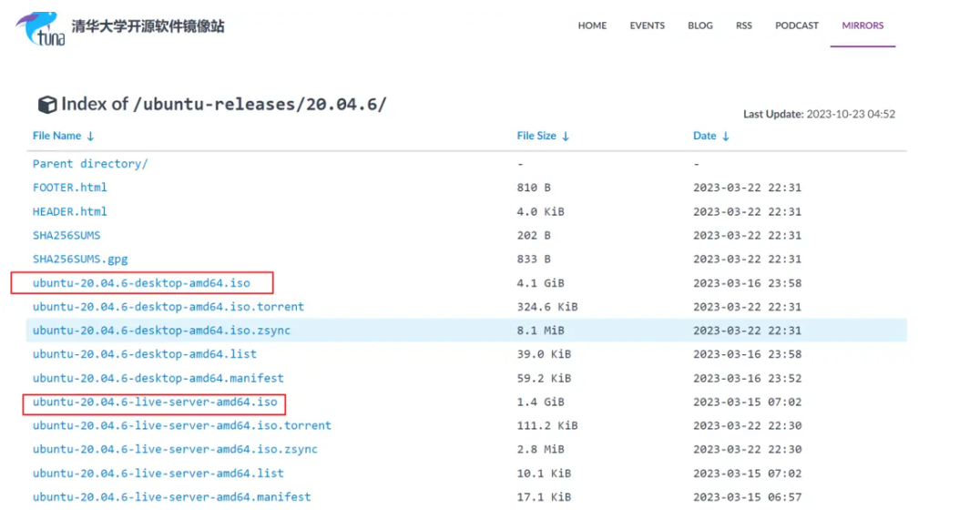This screenshot has width=980, height=530.
Task: Open the SHA256SUMS.gpg signature file
Action: point(80,259)
